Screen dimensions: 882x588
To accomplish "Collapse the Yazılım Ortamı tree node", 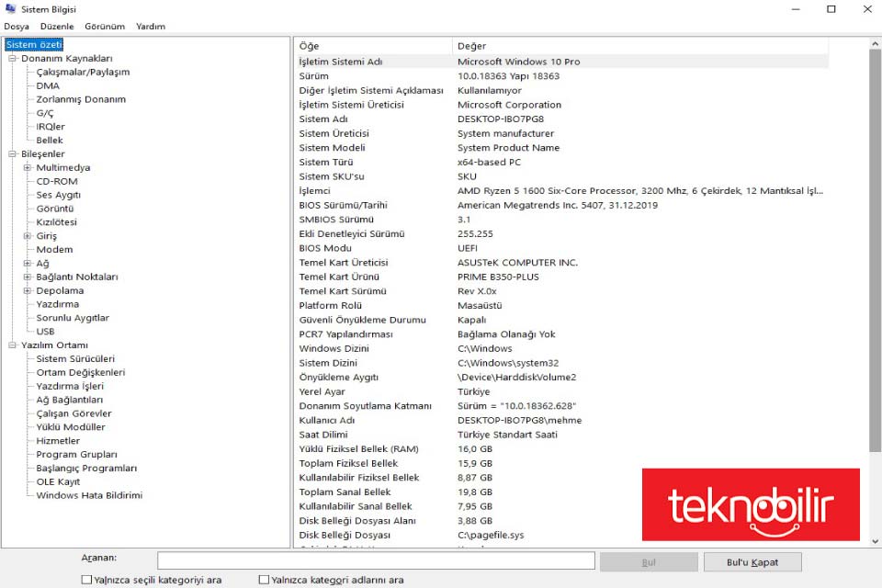I will 12,345.
